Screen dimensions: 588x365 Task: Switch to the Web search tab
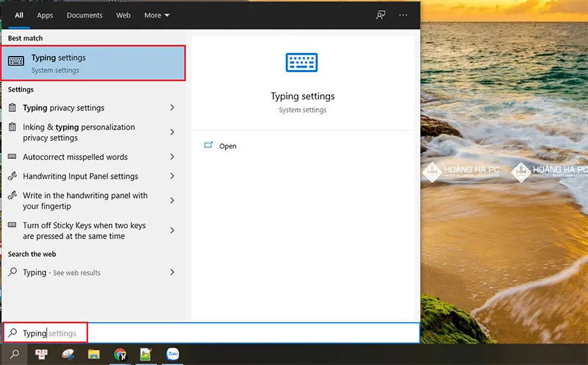pyautogui.click(x=123, y=15)
